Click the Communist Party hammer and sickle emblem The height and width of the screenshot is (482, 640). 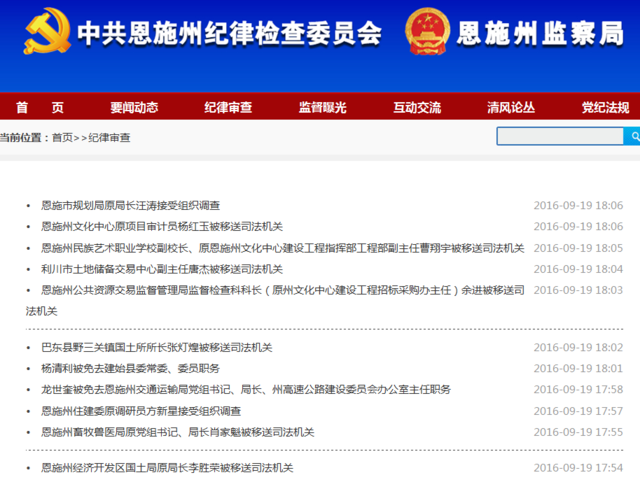47,31
